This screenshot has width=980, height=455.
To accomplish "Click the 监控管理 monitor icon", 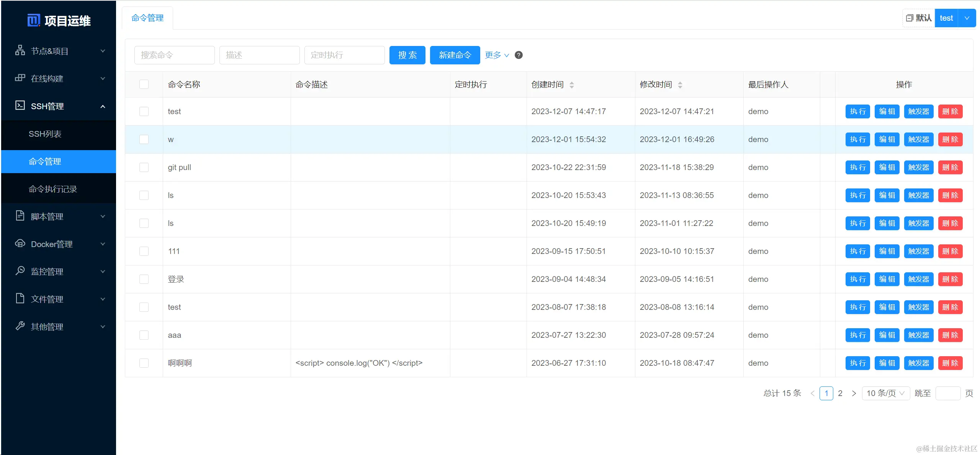I will tap(20, 271).
